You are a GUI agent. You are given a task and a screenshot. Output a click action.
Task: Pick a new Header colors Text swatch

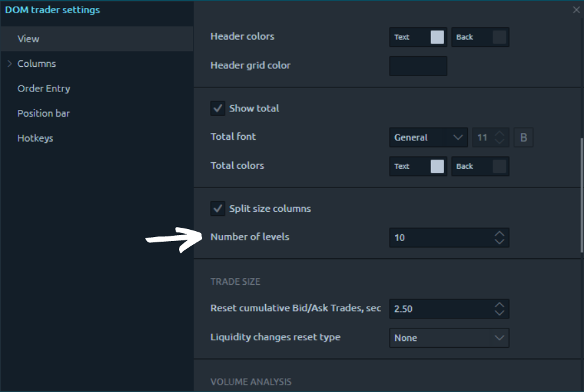(x=438, y=37)
